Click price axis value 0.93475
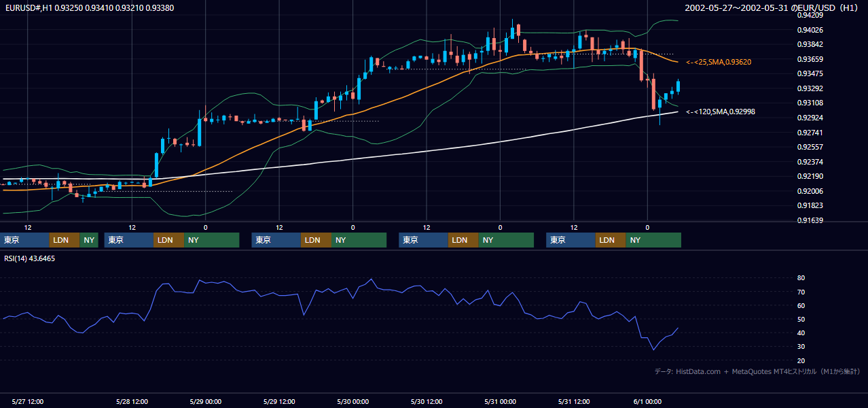Screen dimensions: 868x408 click(810, 73)
